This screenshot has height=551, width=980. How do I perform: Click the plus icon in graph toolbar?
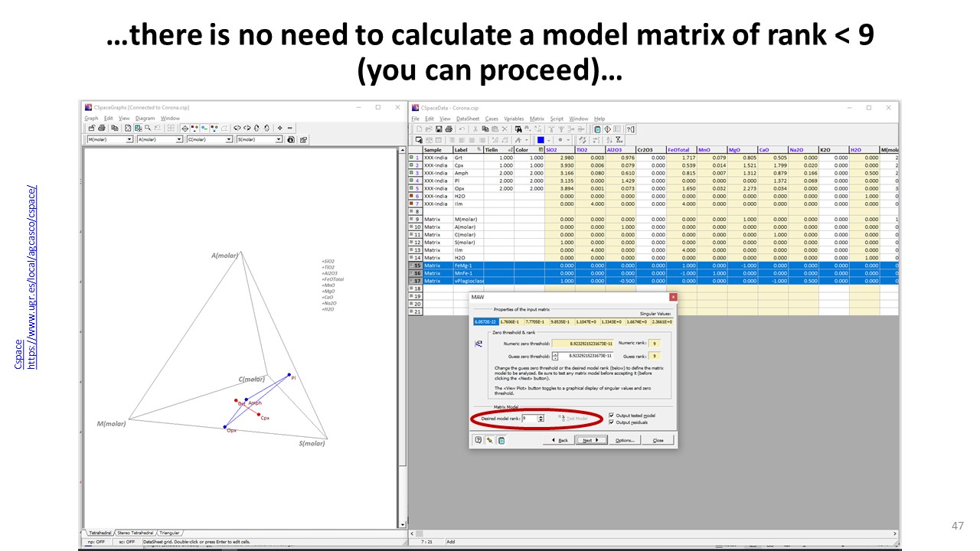point(279,128)
